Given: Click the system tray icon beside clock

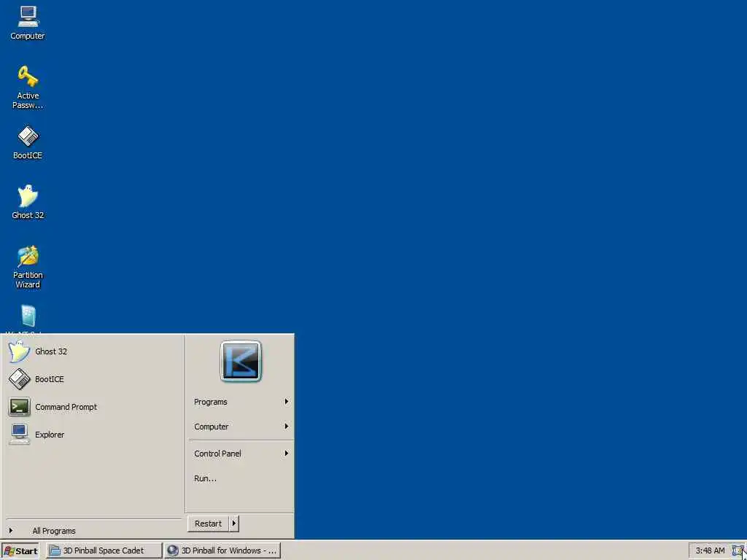Looking at the screenshot, I should [x=739, y=551].
